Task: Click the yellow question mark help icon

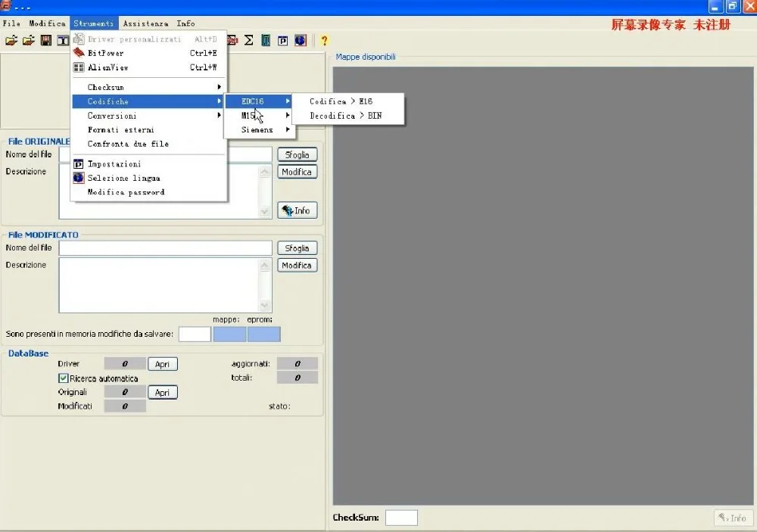Action: click(325, 41)
